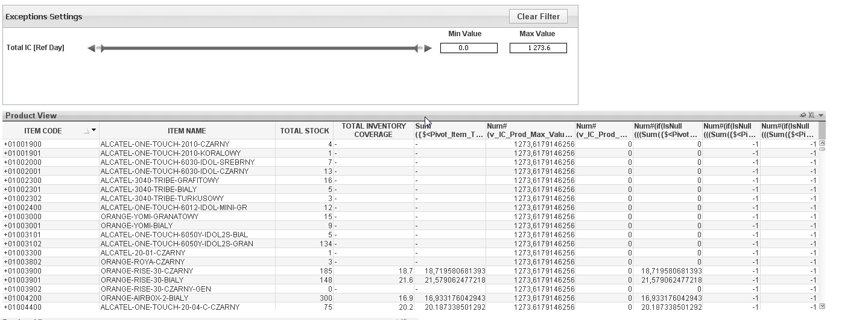
Task: Click scroll-up arrow of Product View table
Action: coord(822,143)
